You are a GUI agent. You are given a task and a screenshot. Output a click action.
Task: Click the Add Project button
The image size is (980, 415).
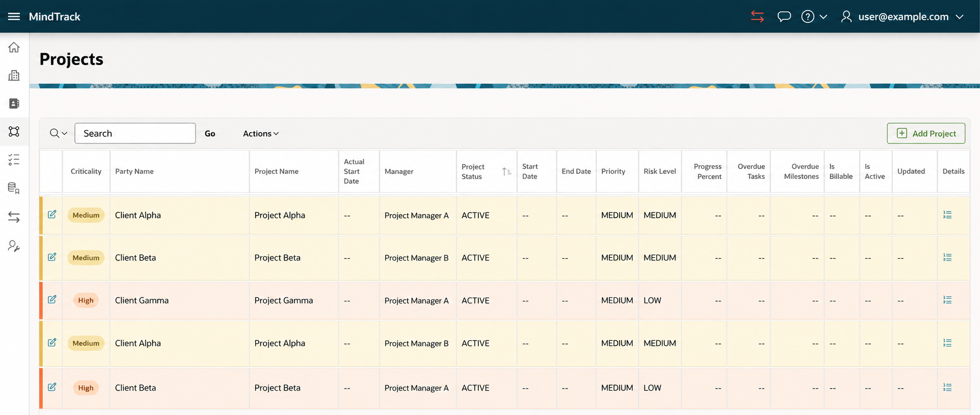tap(926, 133)
